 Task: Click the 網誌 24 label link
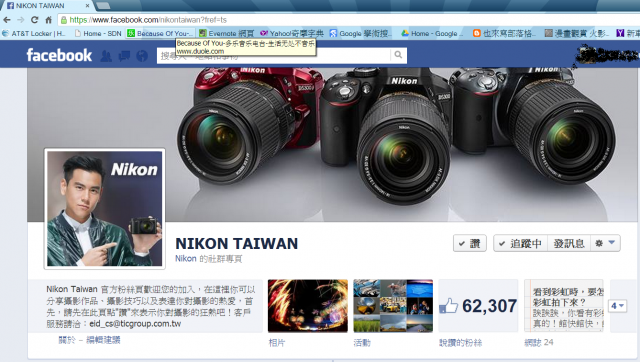[x=539, y=343]
